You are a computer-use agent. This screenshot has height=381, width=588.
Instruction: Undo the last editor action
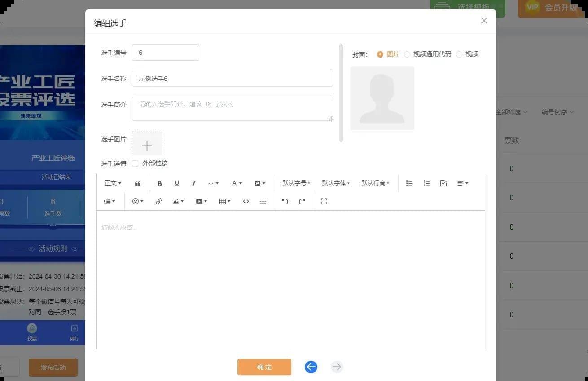pyautogui.click(x=285, y=201)
